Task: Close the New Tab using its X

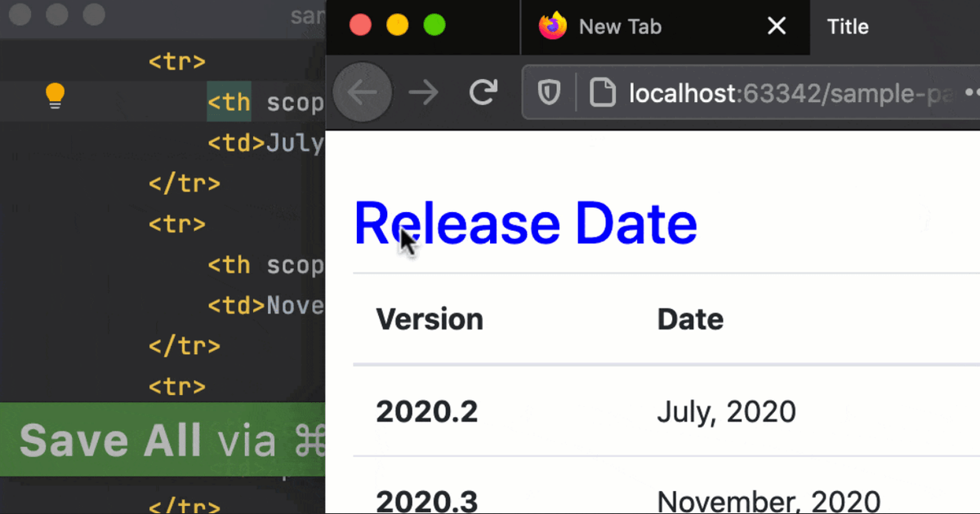Action: [x=776, y=26]
